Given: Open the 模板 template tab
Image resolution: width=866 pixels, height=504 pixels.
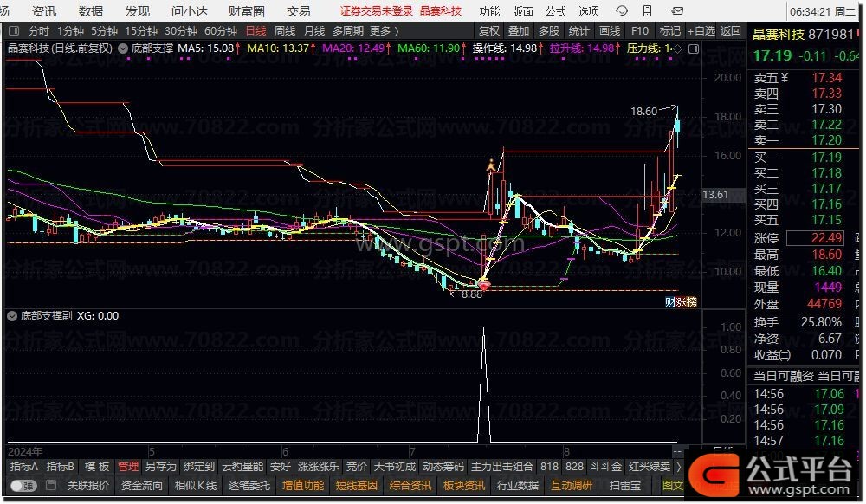Looking at the screenshot, I should (97, 467).
